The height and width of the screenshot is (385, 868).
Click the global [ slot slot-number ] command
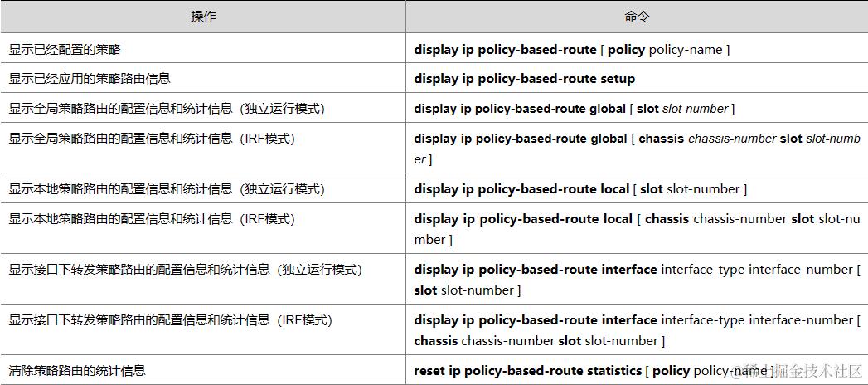tap(574, 109)
